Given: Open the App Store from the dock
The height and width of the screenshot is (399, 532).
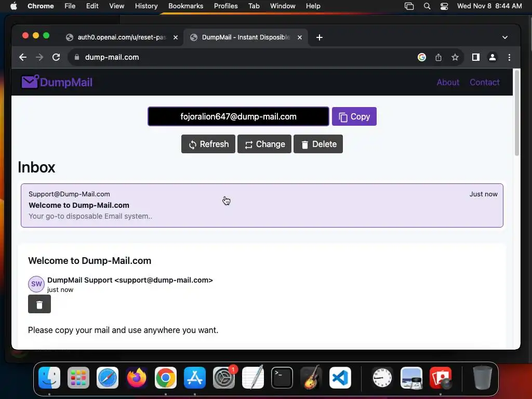Looking at the screenshot, I should (195, 378).
